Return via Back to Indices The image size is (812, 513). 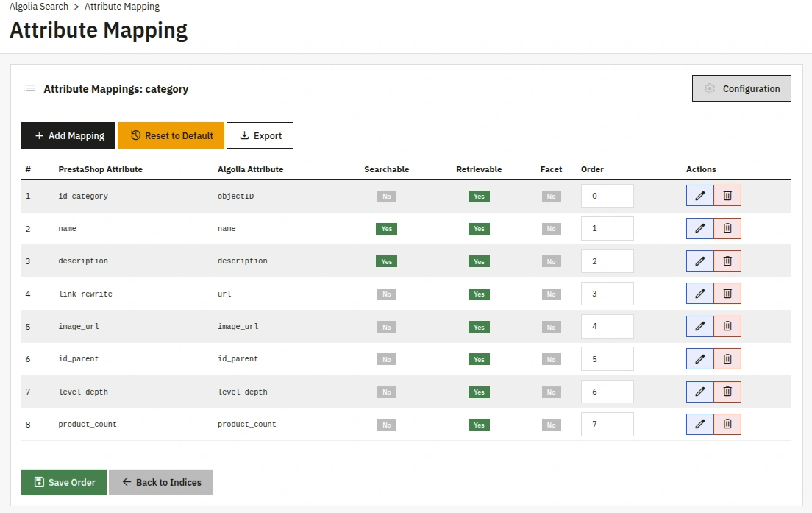click(160, 482)
